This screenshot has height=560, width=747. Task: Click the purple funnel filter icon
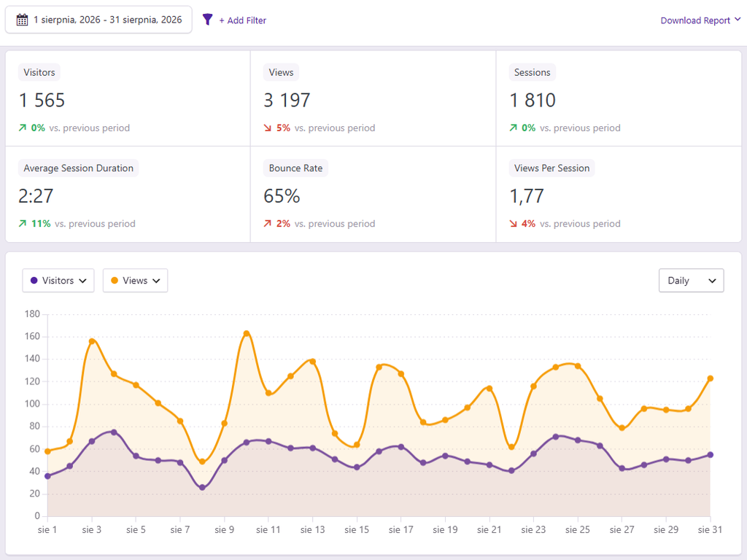point(207,20)
